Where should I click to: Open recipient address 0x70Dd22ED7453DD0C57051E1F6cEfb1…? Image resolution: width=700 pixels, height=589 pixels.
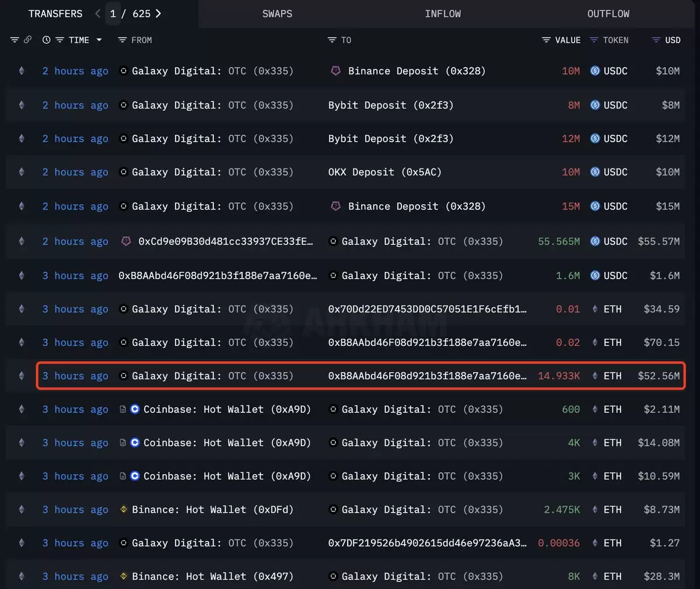coord(428,309)
